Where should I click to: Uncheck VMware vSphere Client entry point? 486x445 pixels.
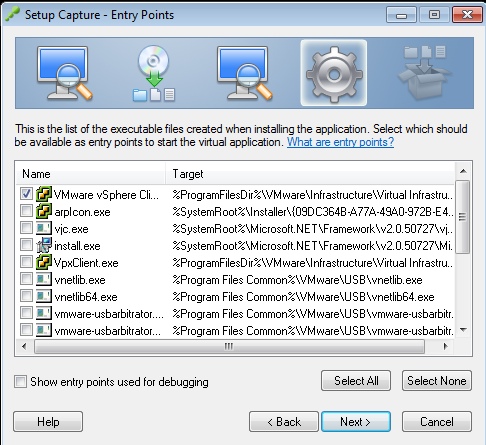pos(26,194)
